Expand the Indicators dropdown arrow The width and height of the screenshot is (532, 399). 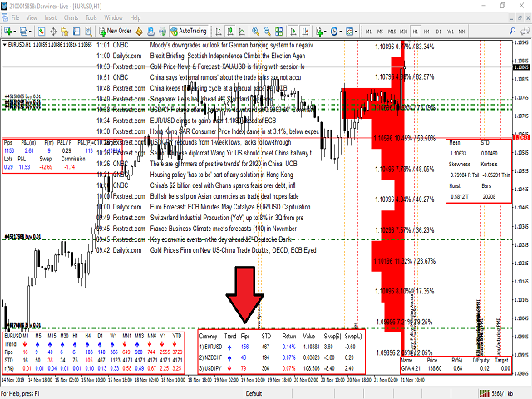tap(325, 32)
